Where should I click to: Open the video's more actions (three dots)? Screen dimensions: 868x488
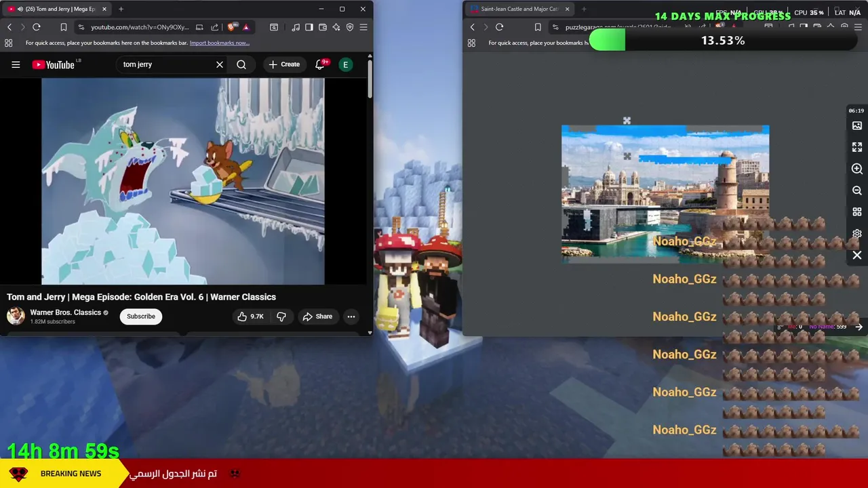pos(351,317)
